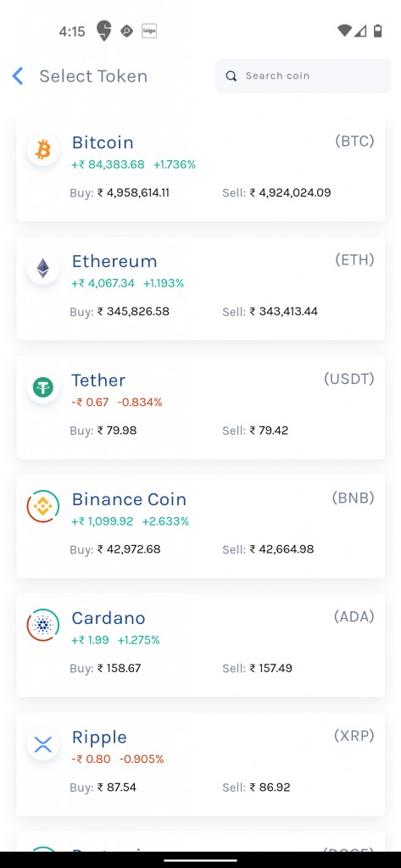The width and height of the screenshot is (401, 868).
Task: Click the Ripple X logo icon
Action: pyautogui.click(x=43, y=744)
